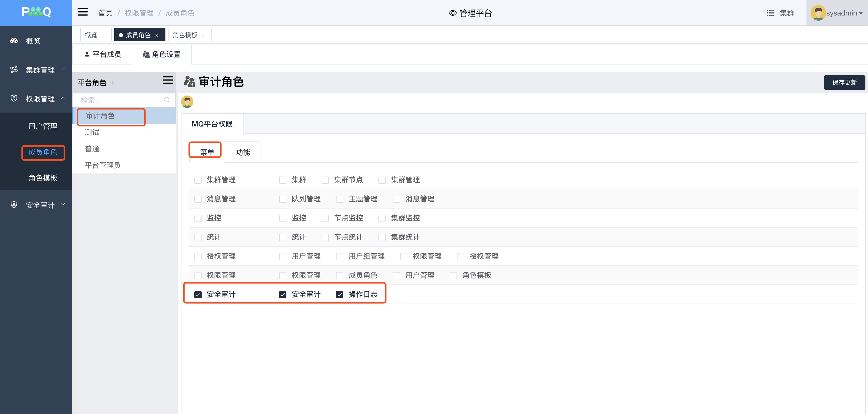Screen dimensions: 868x414
Task: Select the 平台管理员 role
Action: click(x=103, y=165)
